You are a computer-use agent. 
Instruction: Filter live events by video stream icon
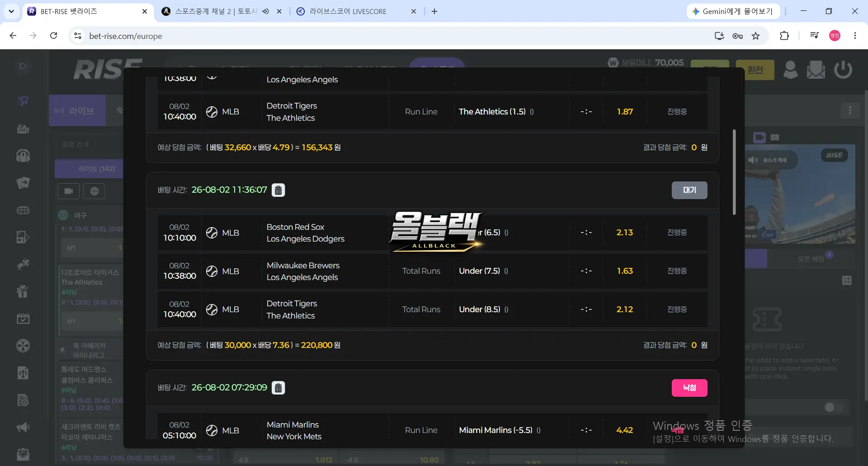pyautogui.click(x=69, y=191)
